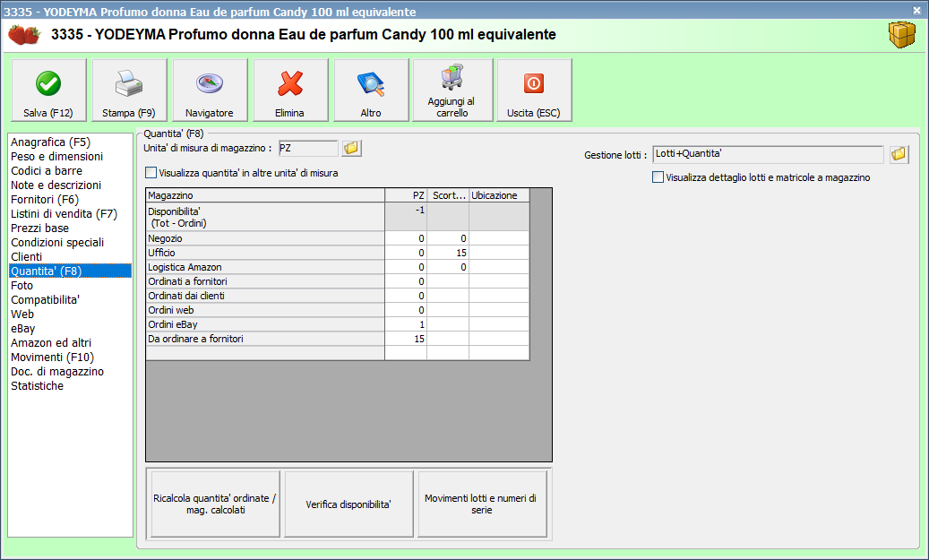Image resolution: width=929 pixels, height=560 pixels.
Task: Open the Compatibilita' section
Action: coord(70,299)
